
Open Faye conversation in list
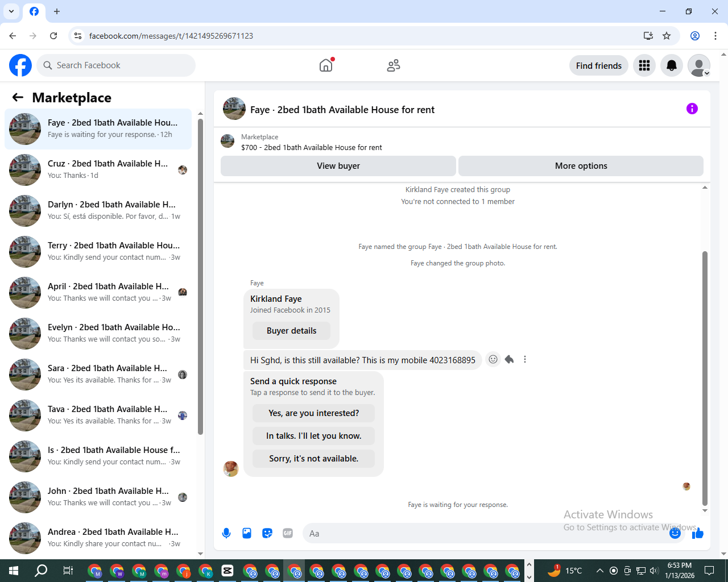98,129
